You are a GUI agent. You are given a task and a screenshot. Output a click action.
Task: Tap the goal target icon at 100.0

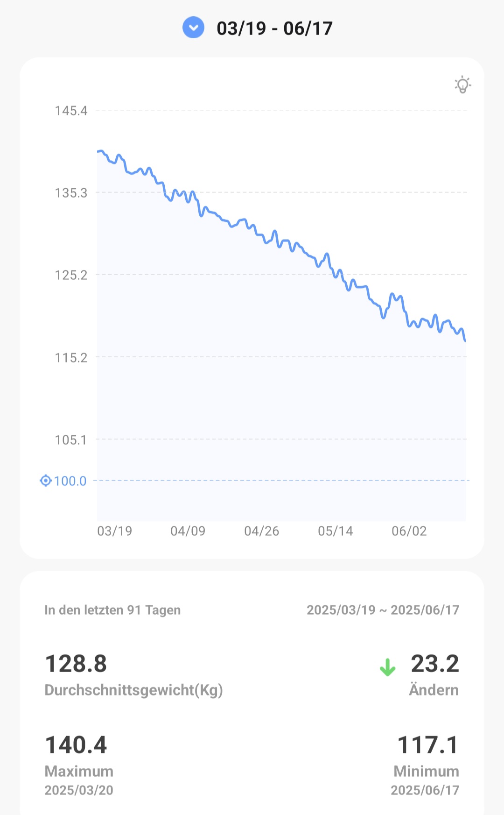point(45,481)
